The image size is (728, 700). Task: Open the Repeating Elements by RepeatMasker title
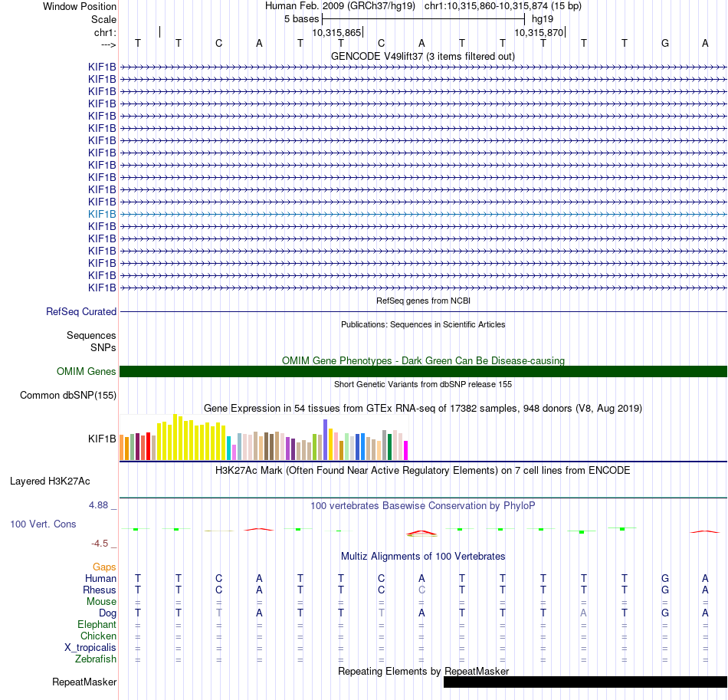423,671
